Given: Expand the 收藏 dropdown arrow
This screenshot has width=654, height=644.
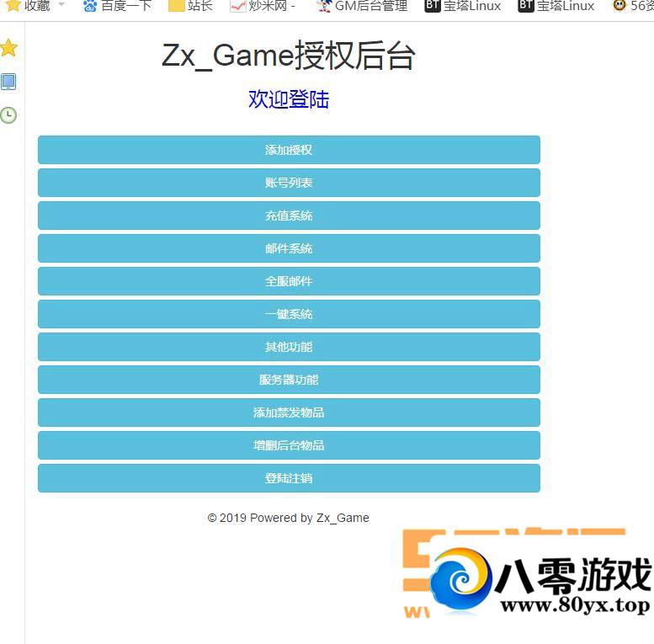Looking at the screenshot, I should pyautogui.click(x=61, y=5).
